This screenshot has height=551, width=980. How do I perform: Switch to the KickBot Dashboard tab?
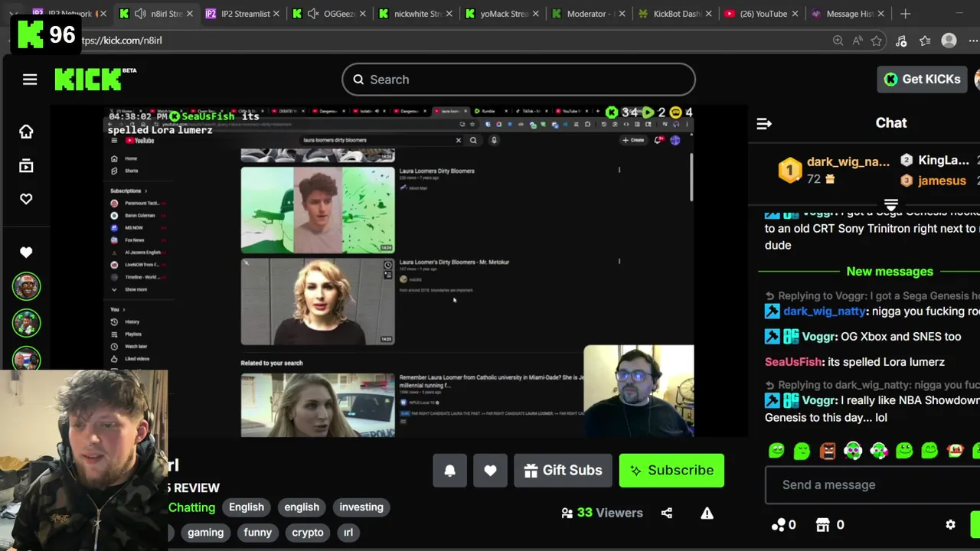point(676,14)
